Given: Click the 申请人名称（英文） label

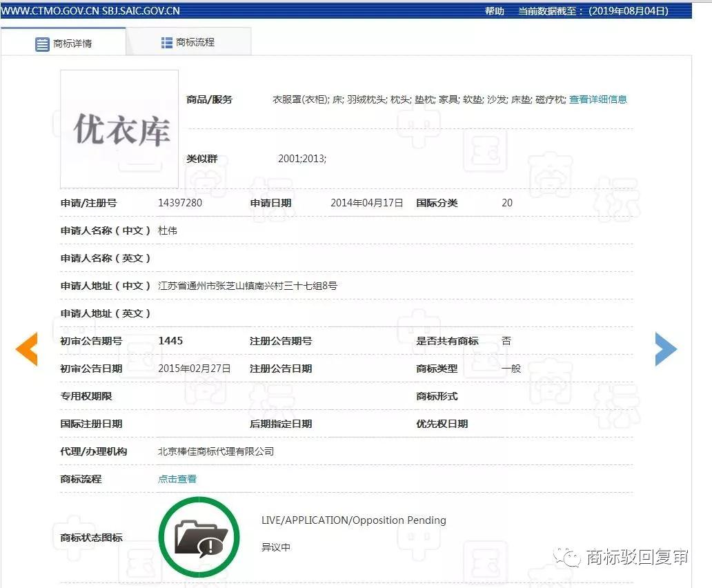Looking at the screenshot, I should coord(106,258).
